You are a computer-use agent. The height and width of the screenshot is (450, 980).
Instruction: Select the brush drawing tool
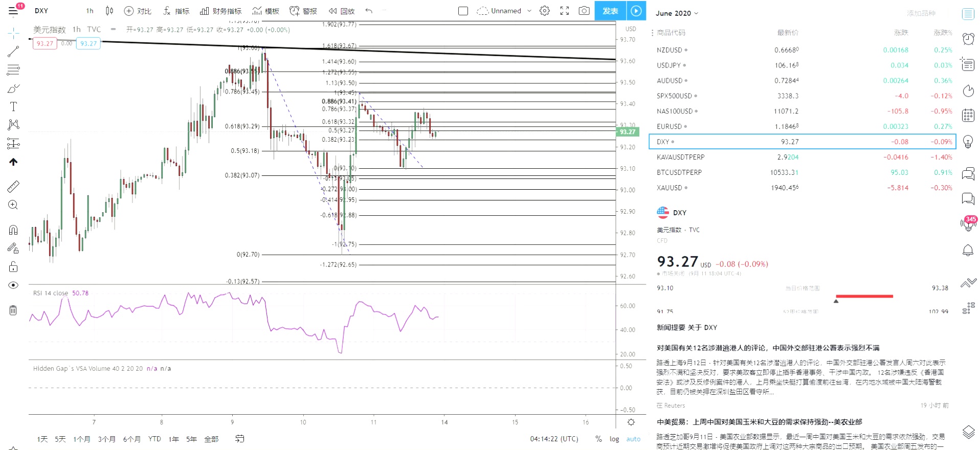tap(13, 88)
